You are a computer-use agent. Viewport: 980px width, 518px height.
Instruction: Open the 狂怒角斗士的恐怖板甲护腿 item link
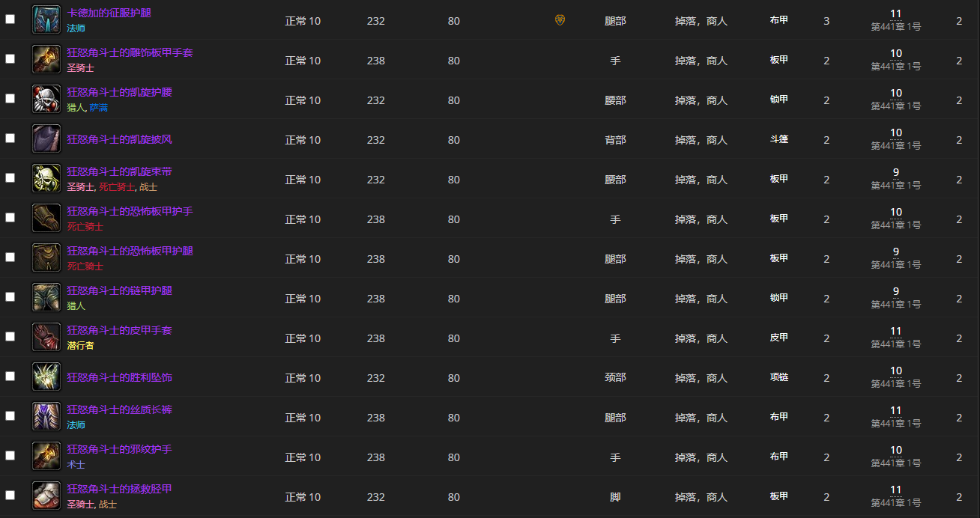pyautogui.click(x=130, y=251)
